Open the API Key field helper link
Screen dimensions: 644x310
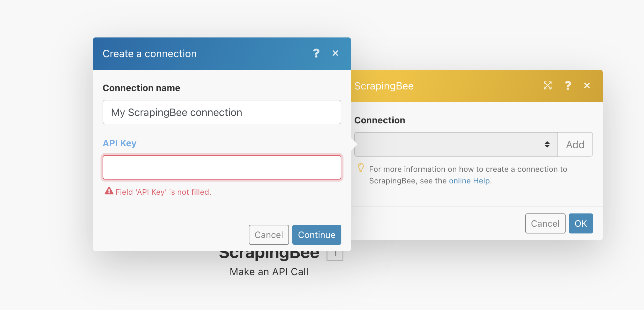coord(119,143)
